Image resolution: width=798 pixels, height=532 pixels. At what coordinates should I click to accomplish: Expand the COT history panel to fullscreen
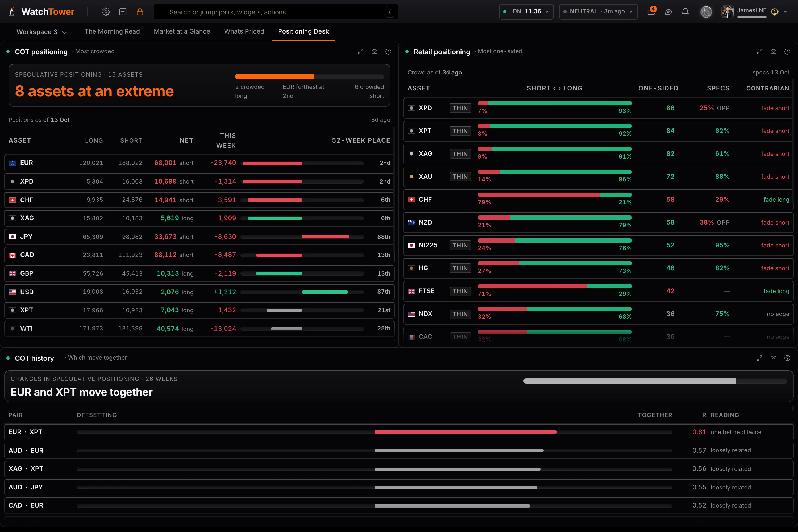[x=760, y=358]
